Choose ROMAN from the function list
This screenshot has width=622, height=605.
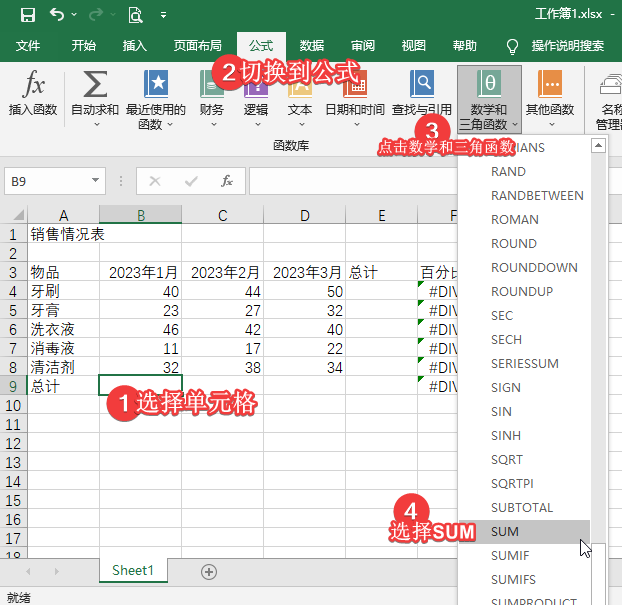point(524,219)
